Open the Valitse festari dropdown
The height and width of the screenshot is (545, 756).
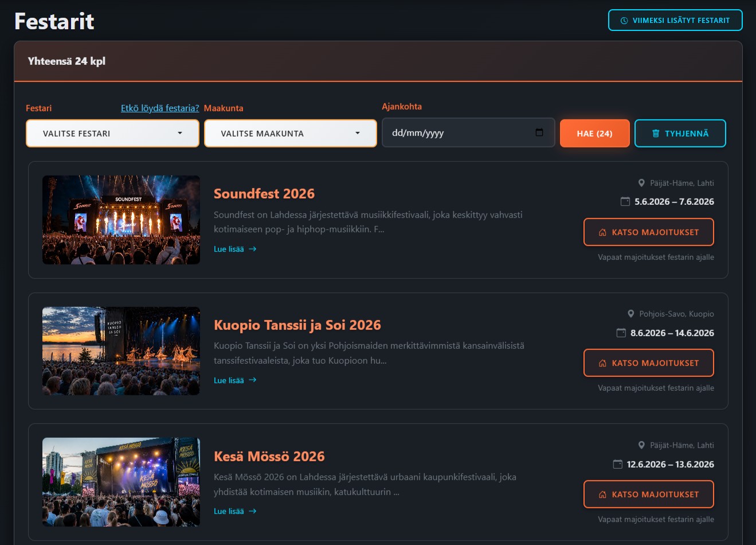(x=112, y=133)
